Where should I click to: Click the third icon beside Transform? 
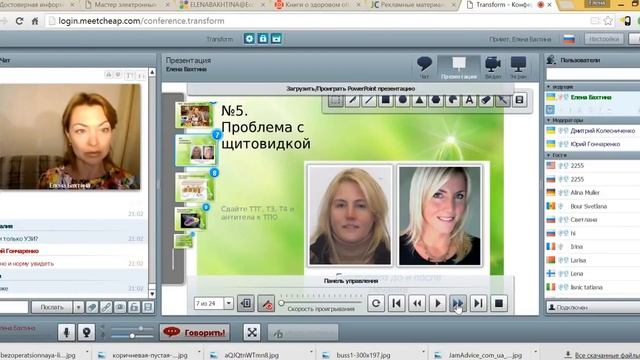click(276, 39)
